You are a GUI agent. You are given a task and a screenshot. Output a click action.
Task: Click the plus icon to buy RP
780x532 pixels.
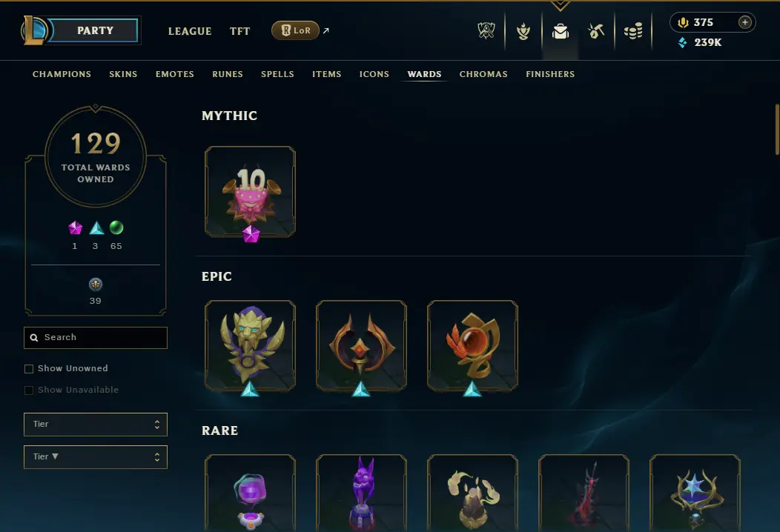tap(744, 22)
